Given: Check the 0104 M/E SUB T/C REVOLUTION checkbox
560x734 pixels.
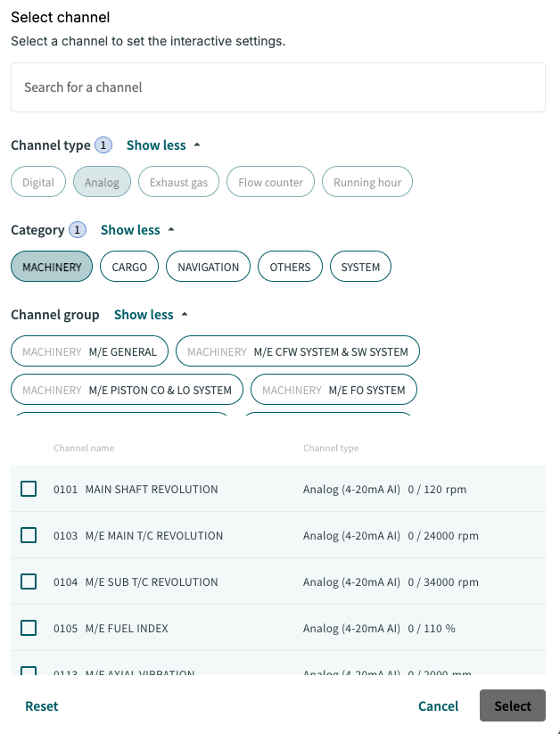Looking at the screenshot, I should click(29, 581).
